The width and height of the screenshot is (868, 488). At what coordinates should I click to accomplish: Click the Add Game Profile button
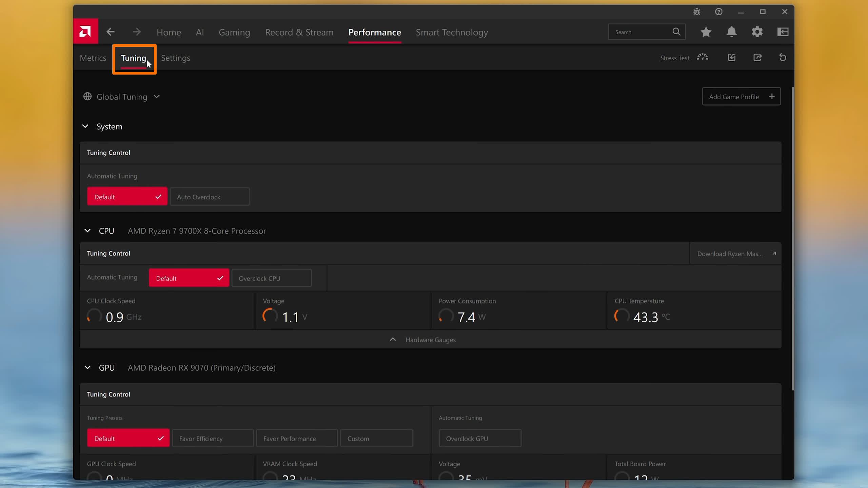coord(741,97)
